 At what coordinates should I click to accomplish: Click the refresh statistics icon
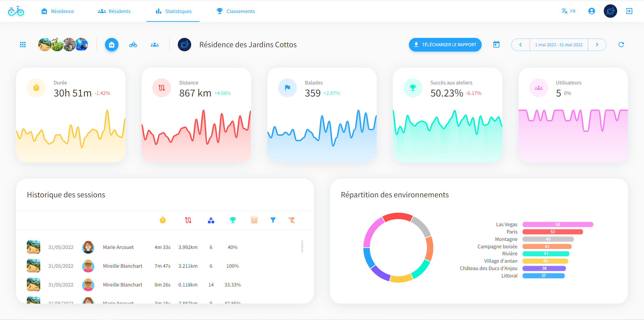pos(621,45)
